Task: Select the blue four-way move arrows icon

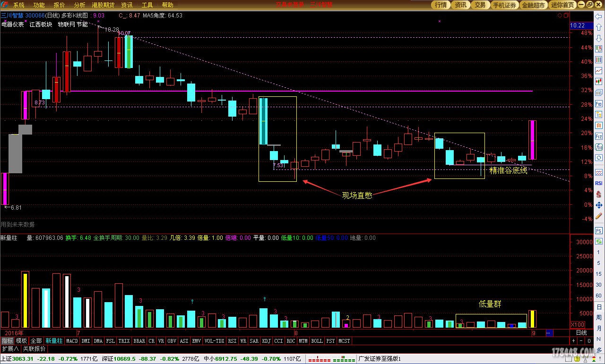Action: point(599,205)
